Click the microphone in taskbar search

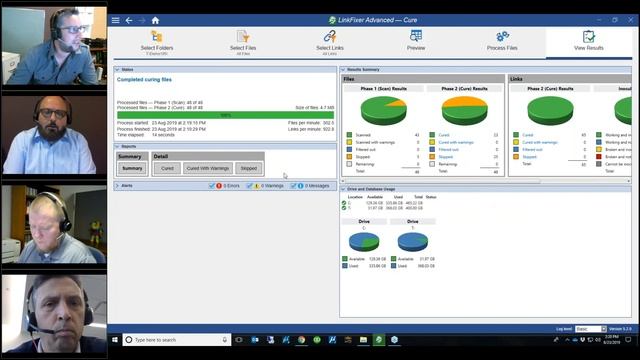click(x=224, y=340)
